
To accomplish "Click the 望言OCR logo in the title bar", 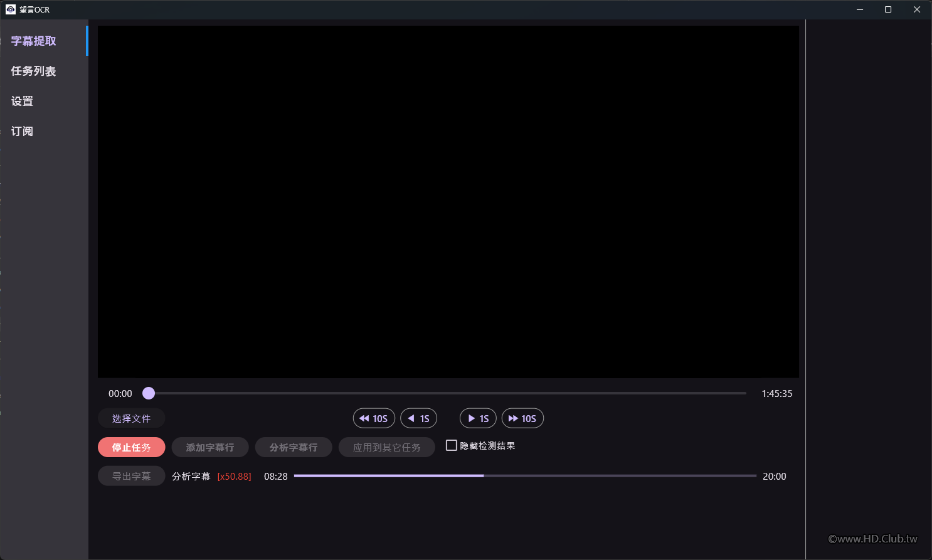I will coord(10,9).
